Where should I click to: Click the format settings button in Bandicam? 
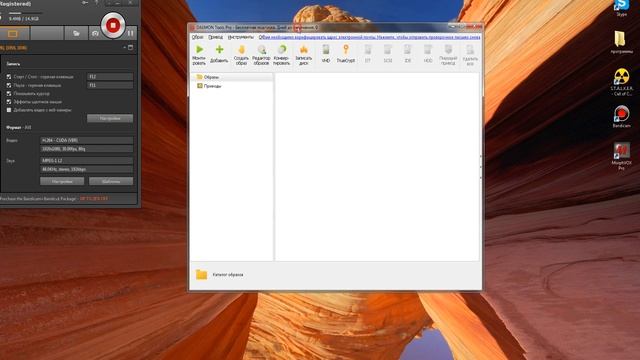click(62, 181)
